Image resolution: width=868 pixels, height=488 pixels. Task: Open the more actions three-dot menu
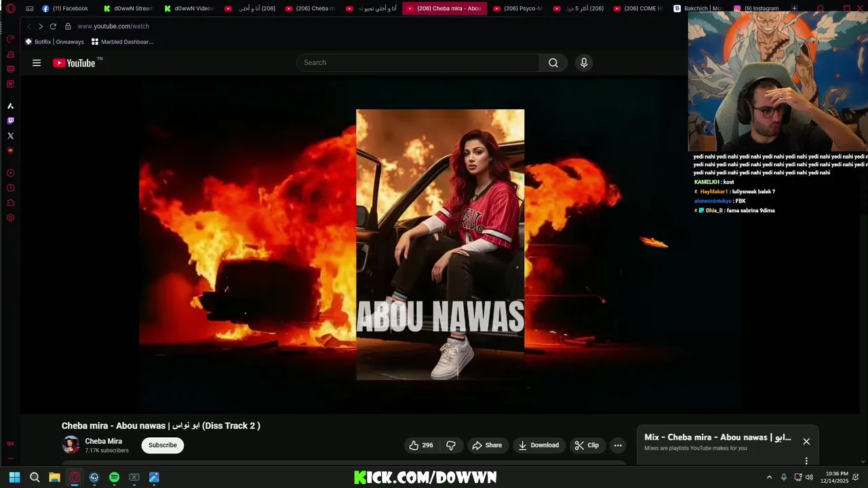[618, 445]
